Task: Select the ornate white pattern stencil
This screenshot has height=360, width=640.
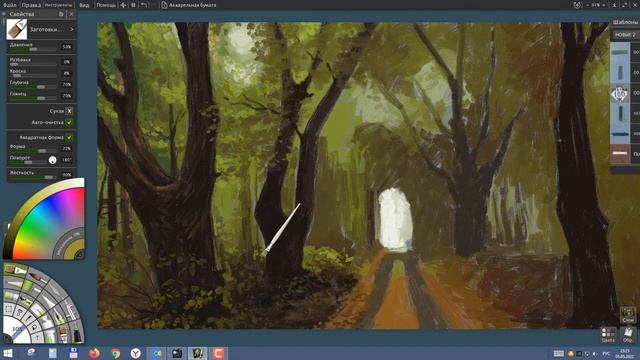Action: point(620,94)
